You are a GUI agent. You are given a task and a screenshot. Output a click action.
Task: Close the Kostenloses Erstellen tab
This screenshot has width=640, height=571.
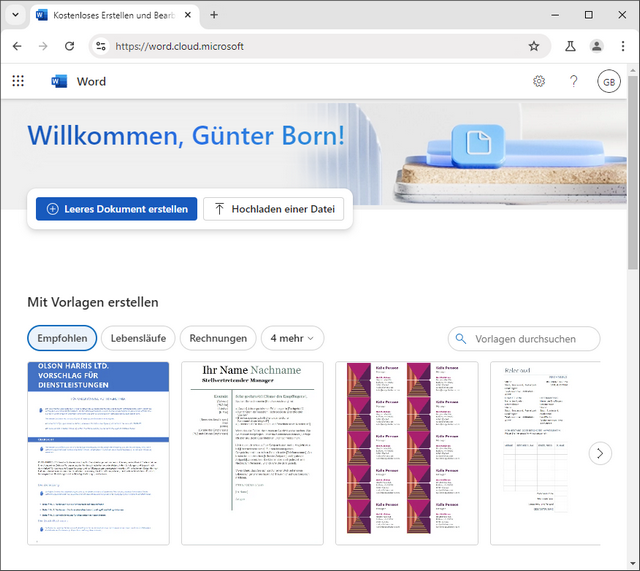pos(188,15)
